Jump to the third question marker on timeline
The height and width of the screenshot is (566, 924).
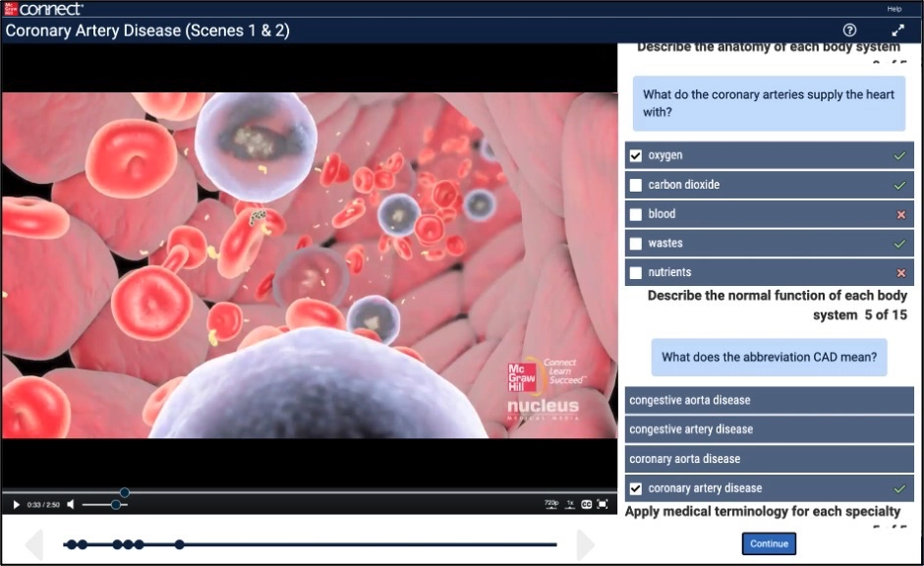pyautogui.click(x=117, y=544)
